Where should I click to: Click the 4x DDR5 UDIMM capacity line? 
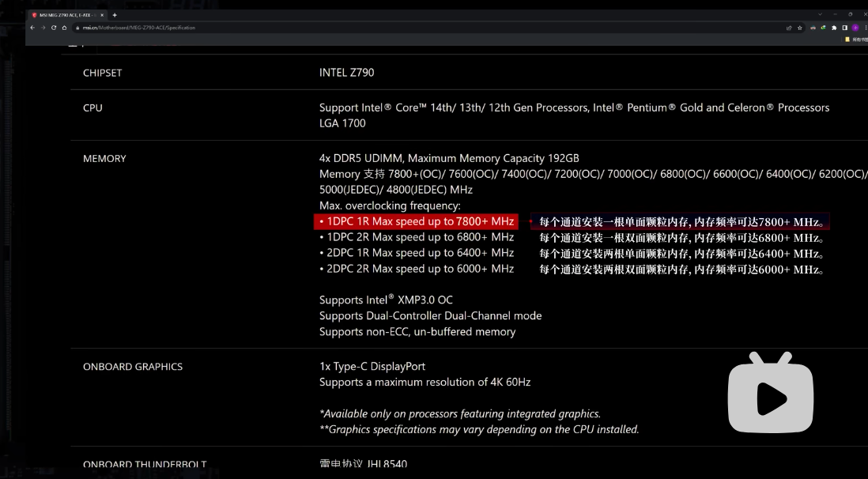tap(449, 158)
